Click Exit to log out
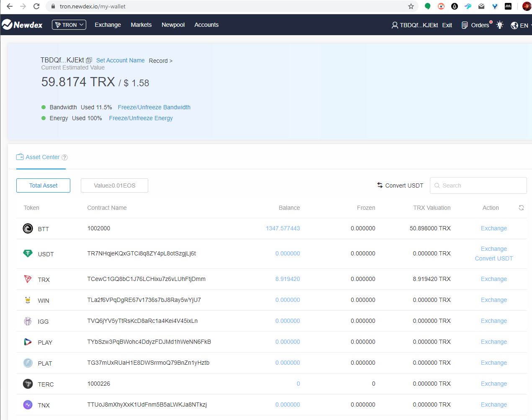This screenshot has height=420, width=532. pyautogui.click(x=447, y=25)
